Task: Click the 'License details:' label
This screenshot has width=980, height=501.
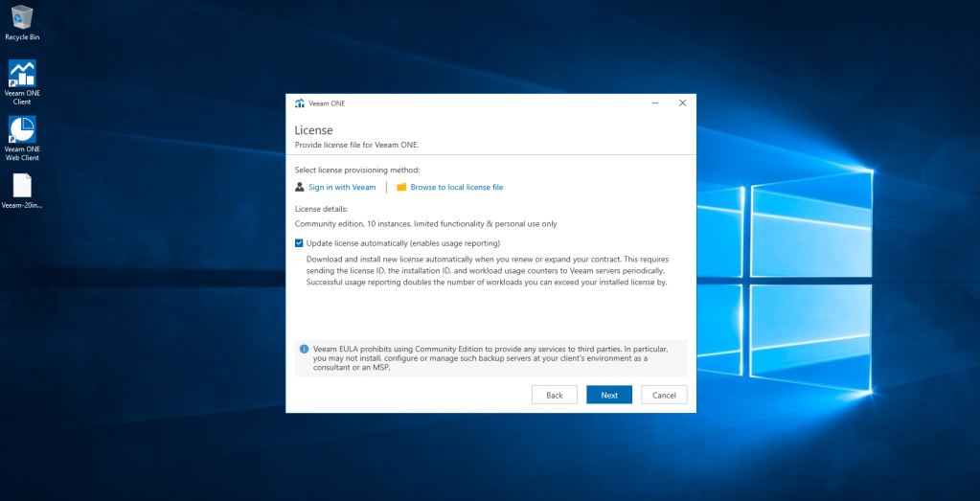Action: click(x=321, y=209)
